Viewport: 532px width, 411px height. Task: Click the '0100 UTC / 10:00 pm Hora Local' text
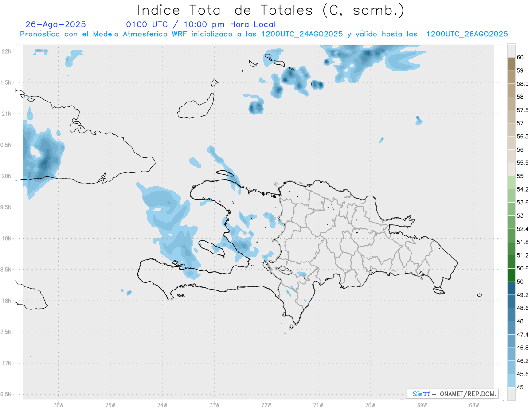pos(200,25)
